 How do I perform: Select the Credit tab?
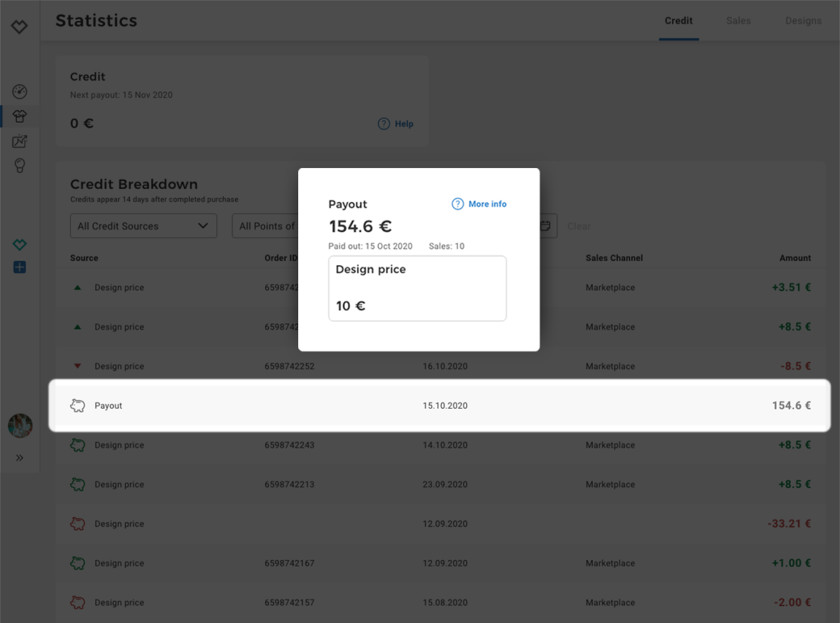[678, 21]
